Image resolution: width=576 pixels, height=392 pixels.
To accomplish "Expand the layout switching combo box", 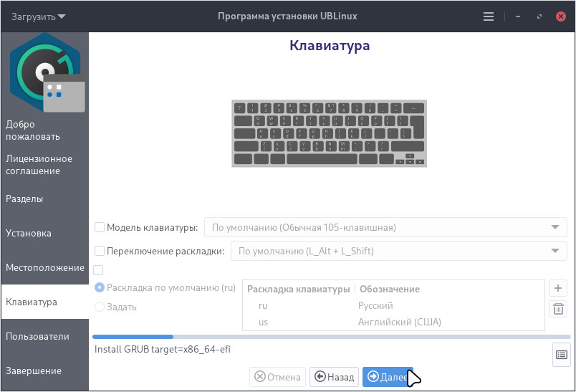I will pos(398,251).
